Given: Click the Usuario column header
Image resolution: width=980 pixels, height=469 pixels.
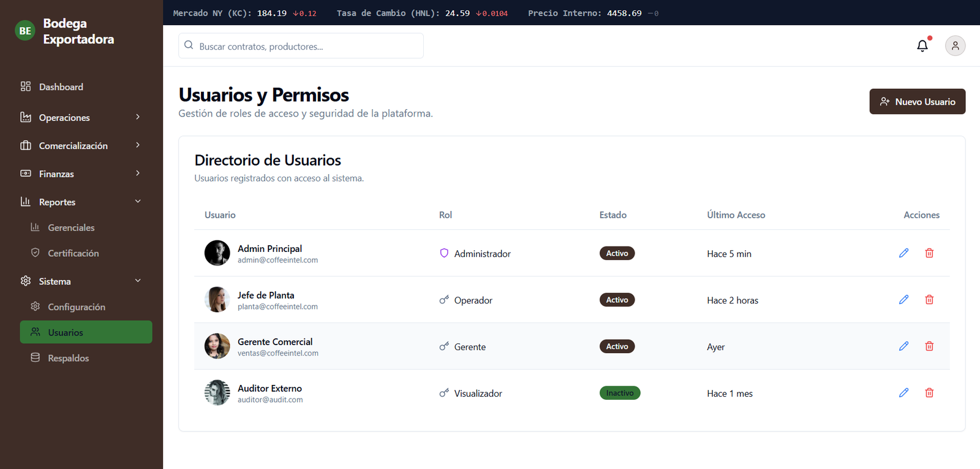Looking at the screenshot, I should [220, 215].
